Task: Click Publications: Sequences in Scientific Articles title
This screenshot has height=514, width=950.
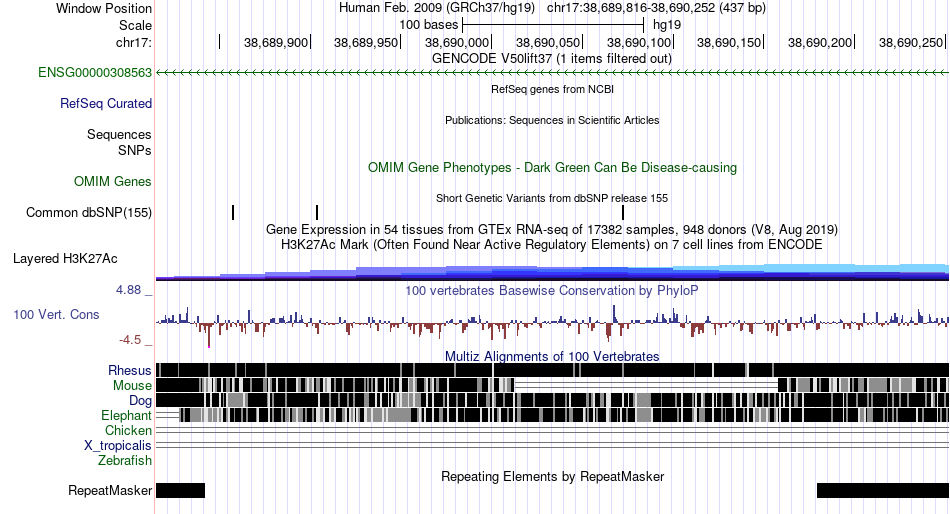Action: pos(552,120)
